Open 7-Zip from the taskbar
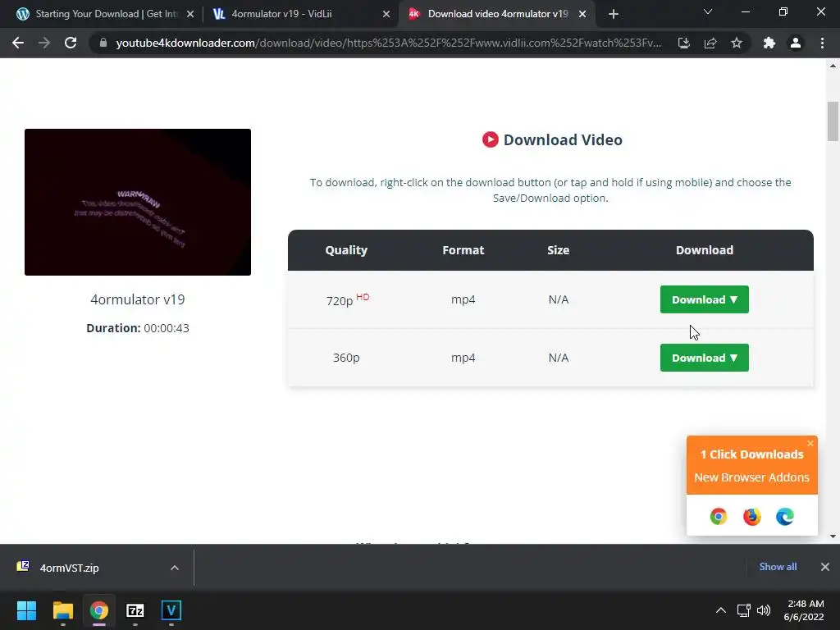 [x=135, y=610]
